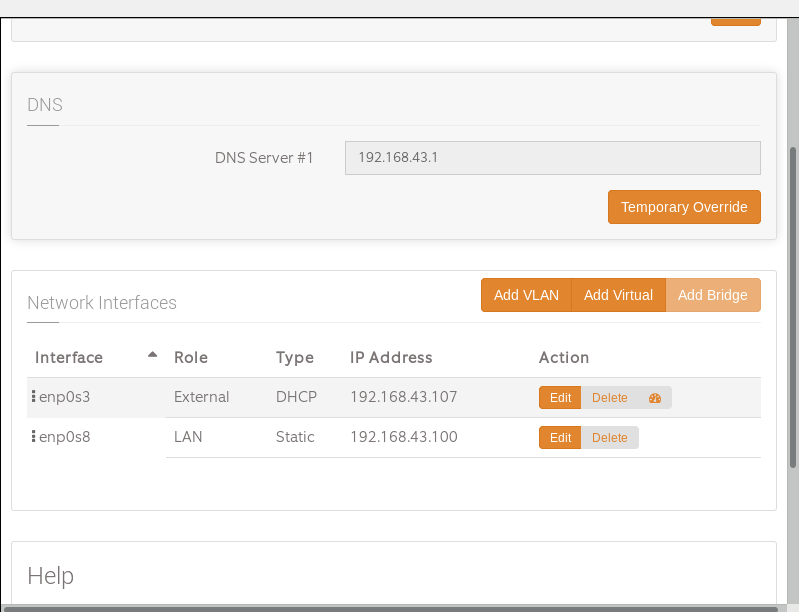Edit the enp0s3 interface
The height and width of the screenshot is (612, 799).
[x=560, y=398]
